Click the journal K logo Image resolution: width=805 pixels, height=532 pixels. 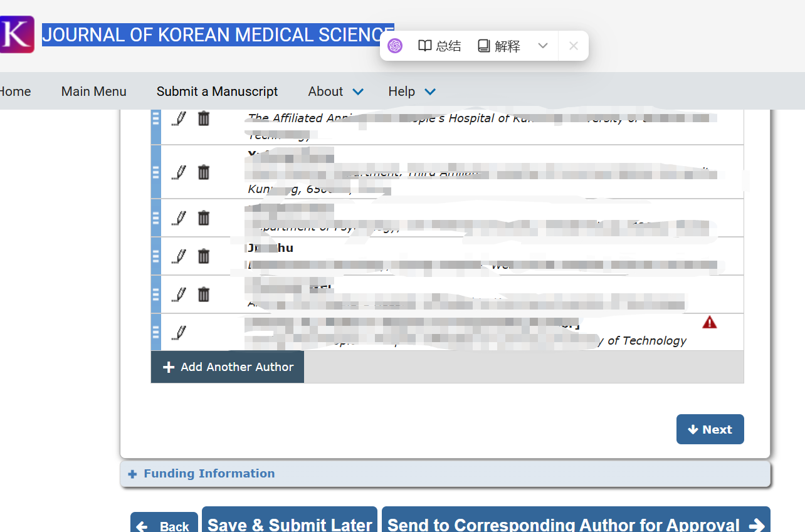point(16,34)
